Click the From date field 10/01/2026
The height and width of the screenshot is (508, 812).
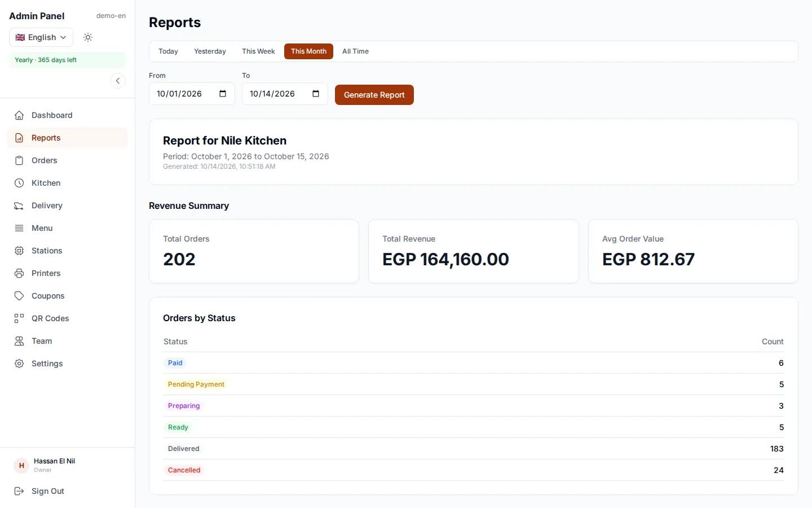pos(192,94)
